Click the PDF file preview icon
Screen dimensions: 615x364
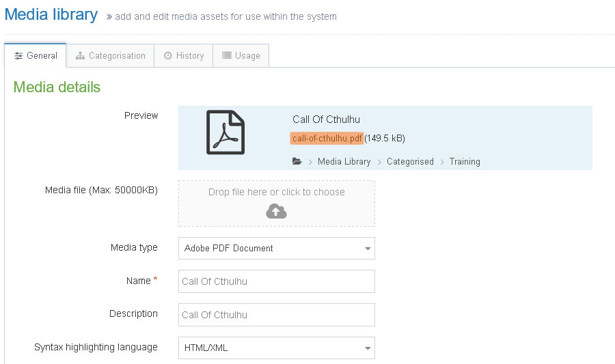[x=225, y=132]
